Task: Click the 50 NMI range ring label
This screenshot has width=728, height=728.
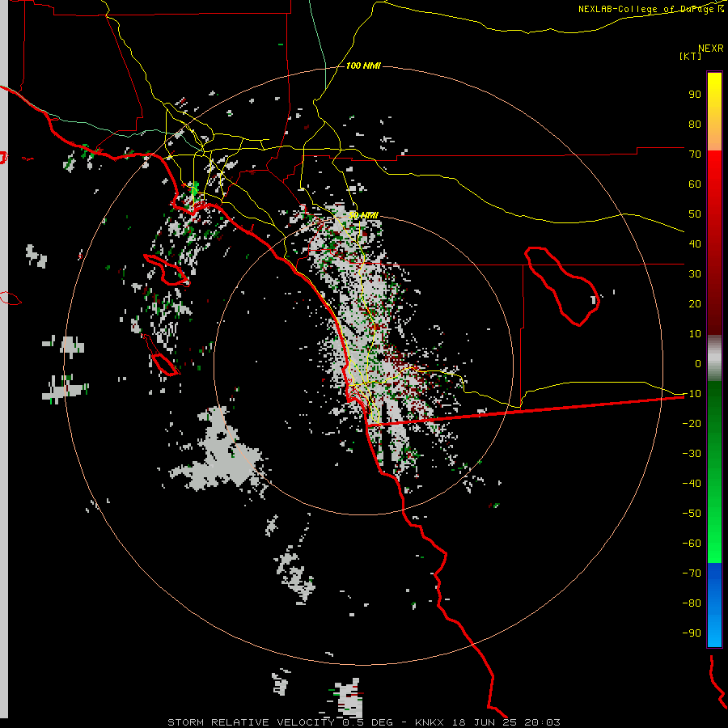Action: pos(363,215)
